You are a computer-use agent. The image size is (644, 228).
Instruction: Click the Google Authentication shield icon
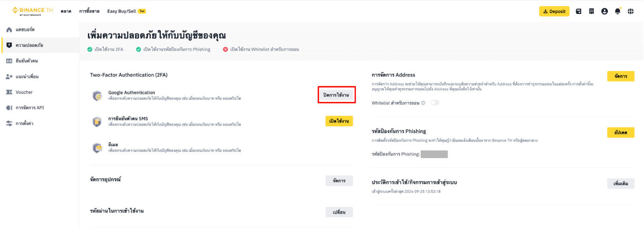pos(97,95)
